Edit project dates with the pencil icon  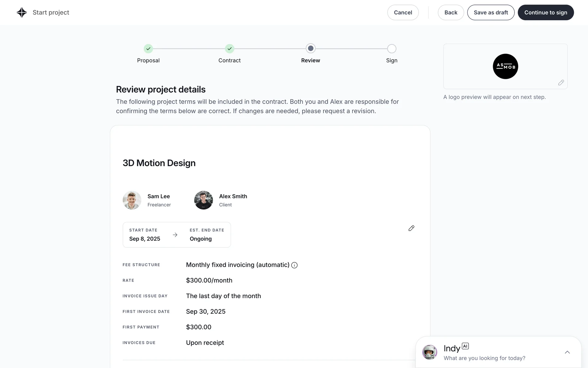click(411, 228)
